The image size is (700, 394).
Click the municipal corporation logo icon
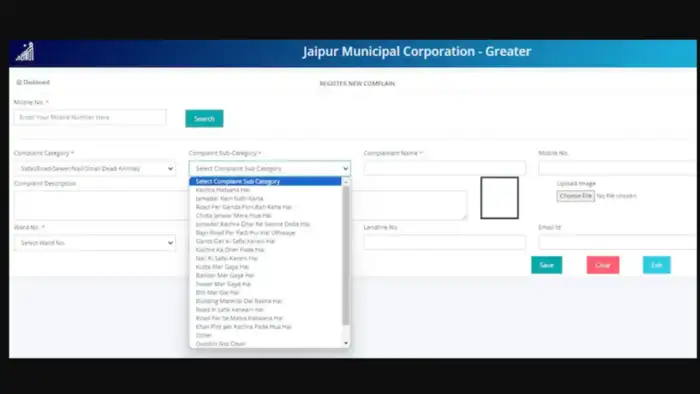point(25,52)
